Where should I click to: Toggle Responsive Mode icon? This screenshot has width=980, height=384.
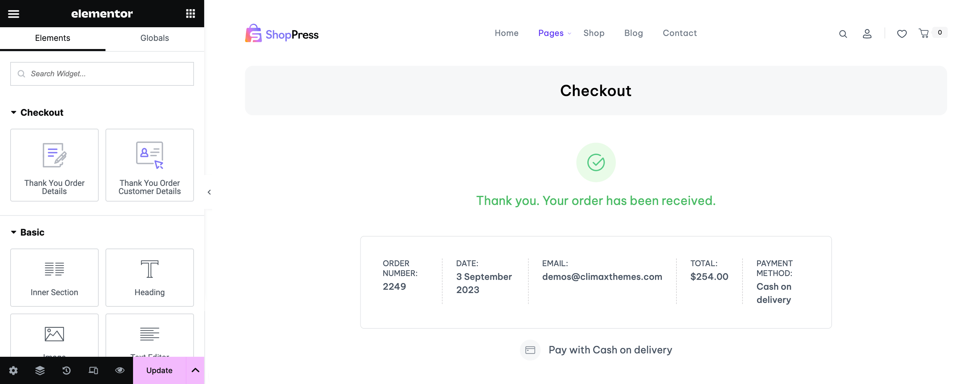coord(93,370)
